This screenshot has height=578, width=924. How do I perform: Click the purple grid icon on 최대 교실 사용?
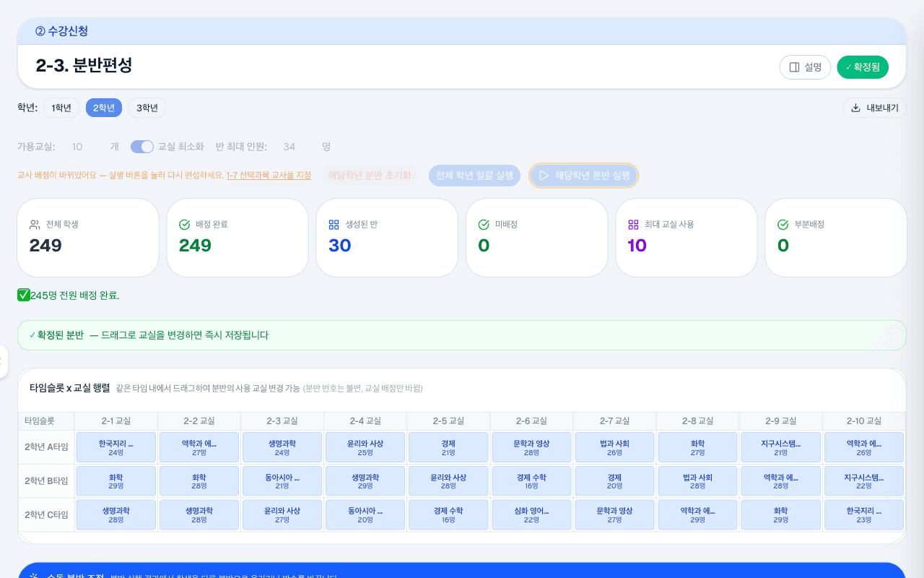click(x=633, y=225)
